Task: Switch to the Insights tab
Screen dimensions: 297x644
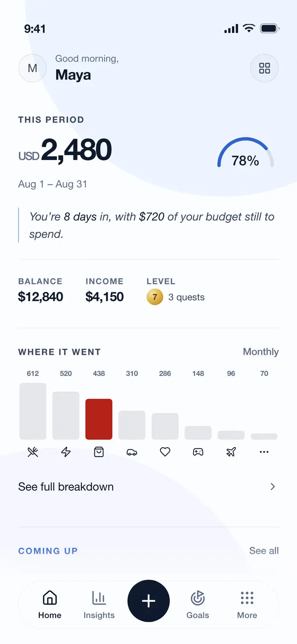Action: coord(99,605)
